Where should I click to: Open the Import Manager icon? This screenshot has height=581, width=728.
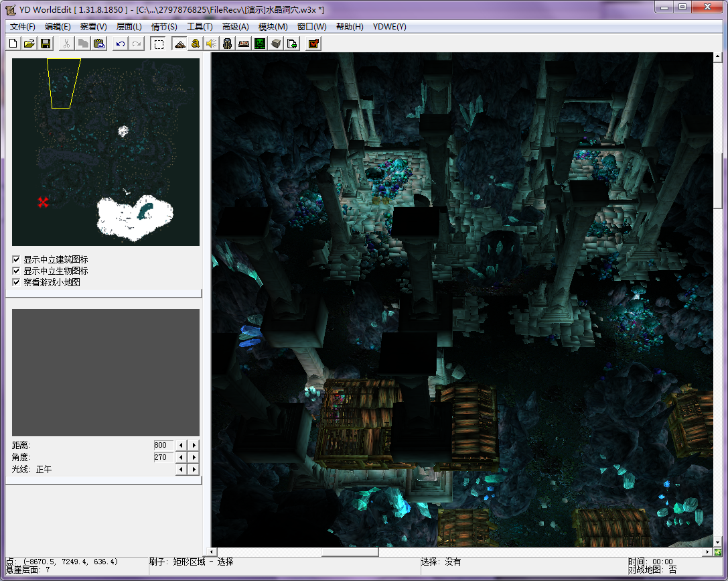tap(291, 44)
